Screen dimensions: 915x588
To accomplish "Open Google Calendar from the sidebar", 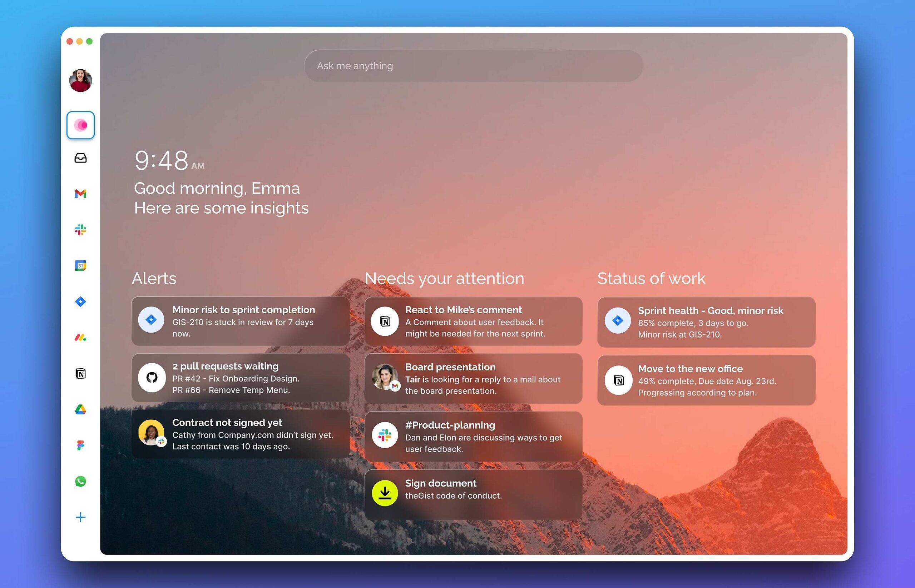I will click(80, 265).
